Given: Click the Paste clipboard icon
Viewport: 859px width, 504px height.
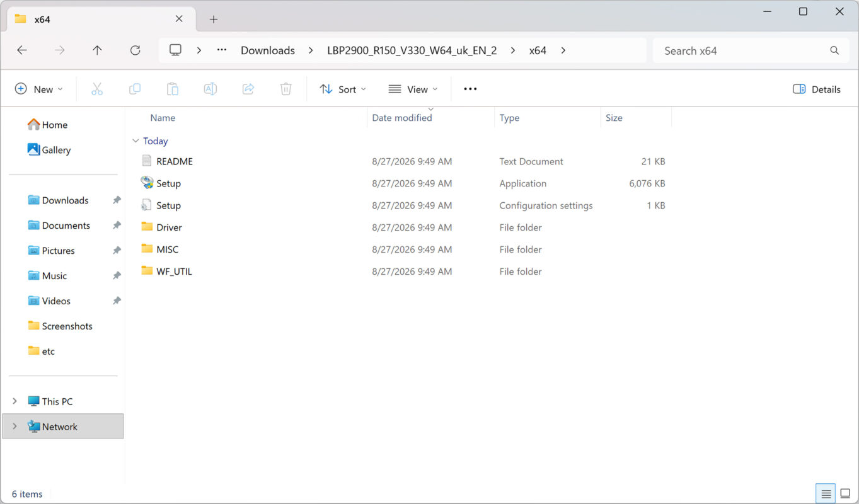Looking at the screenshot, I should 173,89.
